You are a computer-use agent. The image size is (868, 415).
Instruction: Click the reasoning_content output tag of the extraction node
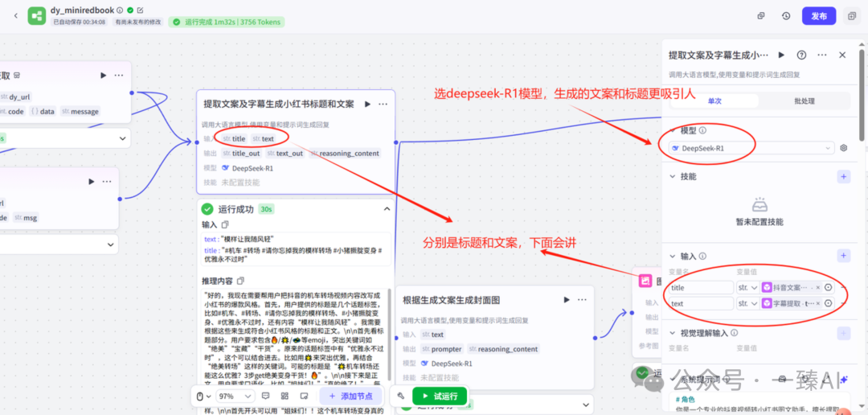(344, 154)
